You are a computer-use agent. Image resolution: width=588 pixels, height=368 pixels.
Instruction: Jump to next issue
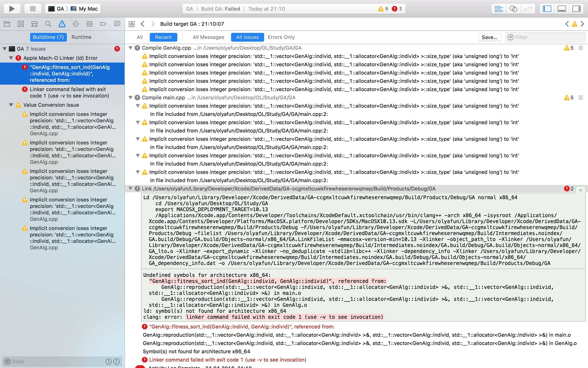pyautogui.click(x=582, y=24)
